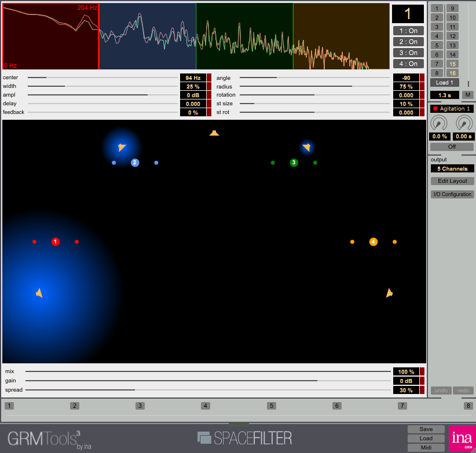Click red stereo dot left of band 1
Image resolution: width=476 pixels, height=453 pixels.
(34, 242)
